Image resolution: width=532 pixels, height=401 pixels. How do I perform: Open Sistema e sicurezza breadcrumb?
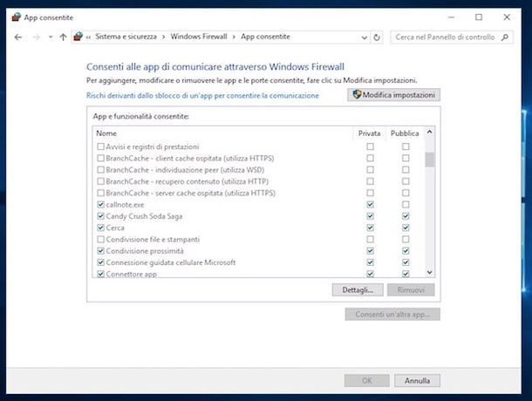(126, 37)
